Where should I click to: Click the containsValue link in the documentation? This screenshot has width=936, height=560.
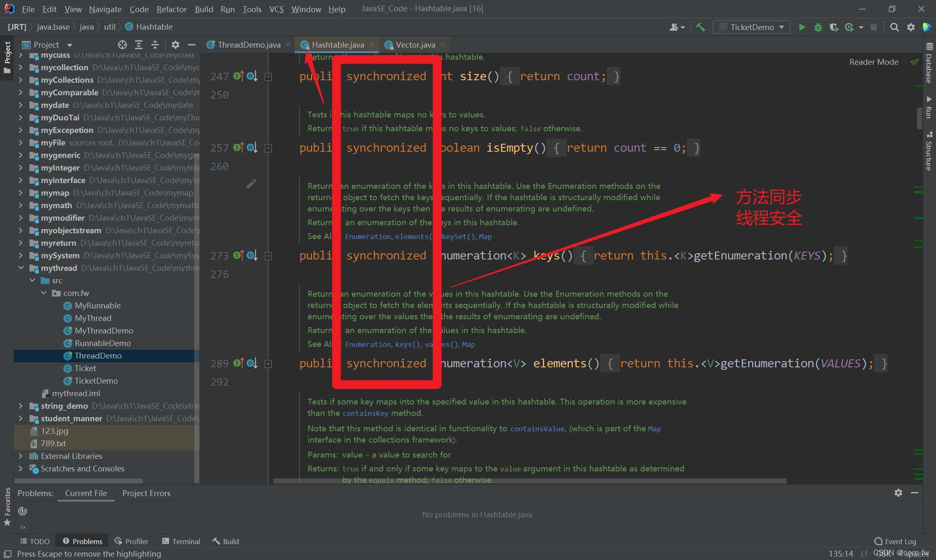pyautogui.click(x=537, y=428)
